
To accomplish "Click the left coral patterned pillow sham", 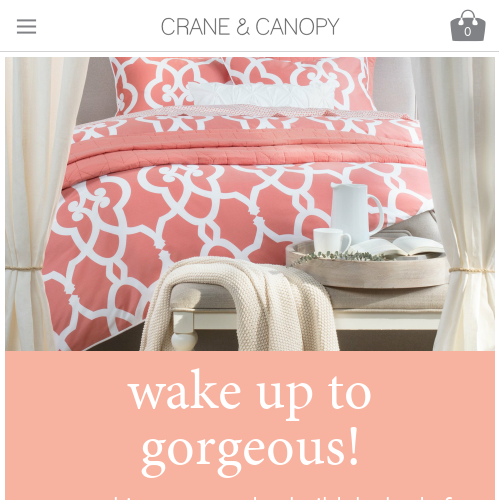I will click(167, 85).
